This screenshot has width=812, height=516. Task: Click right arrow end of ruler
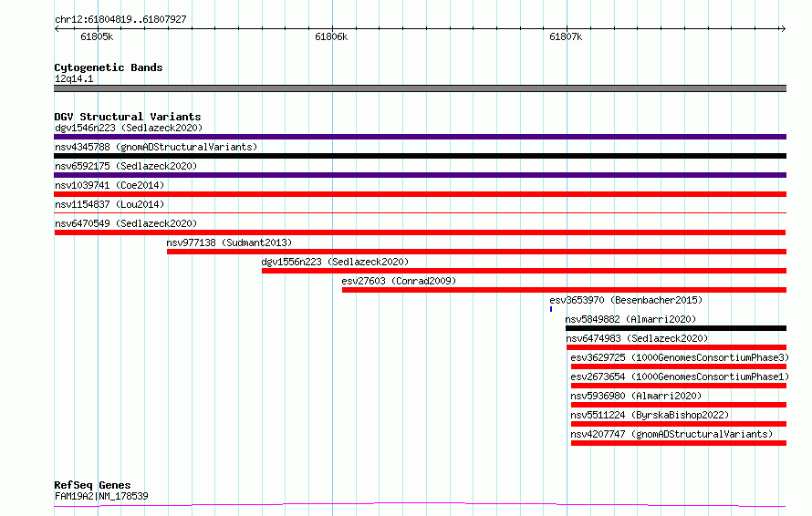click(x=783, y=29)
